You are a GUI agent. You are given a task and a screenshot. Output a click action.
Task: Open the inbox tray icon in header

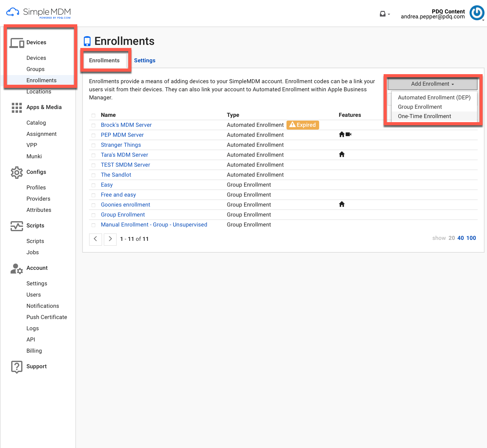383,14
